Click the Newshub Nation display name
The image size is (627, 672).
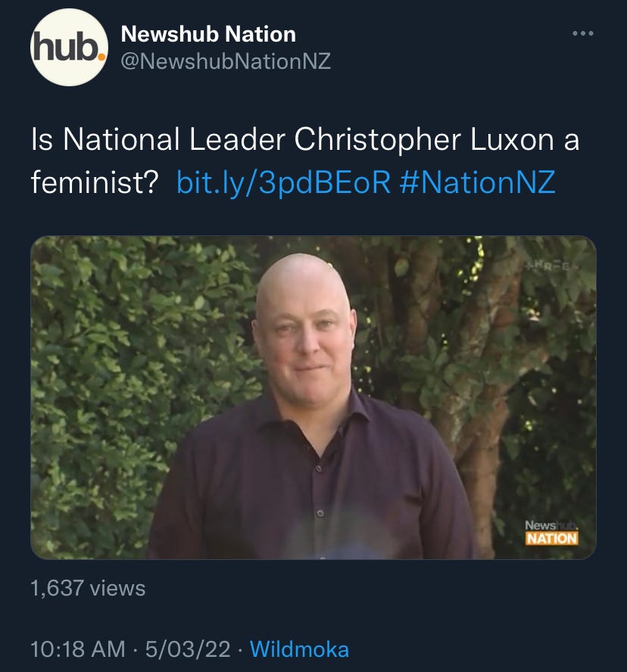208,34
